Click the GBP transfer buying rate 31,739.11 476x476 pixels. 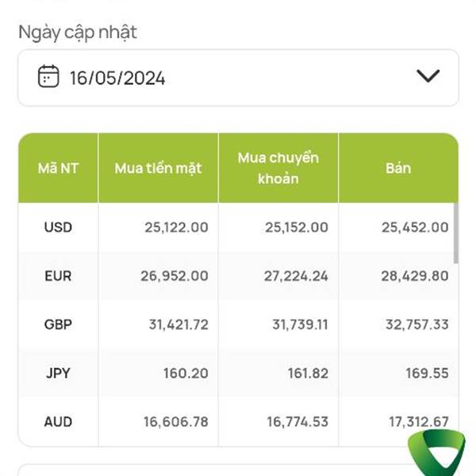click(300, 324)
